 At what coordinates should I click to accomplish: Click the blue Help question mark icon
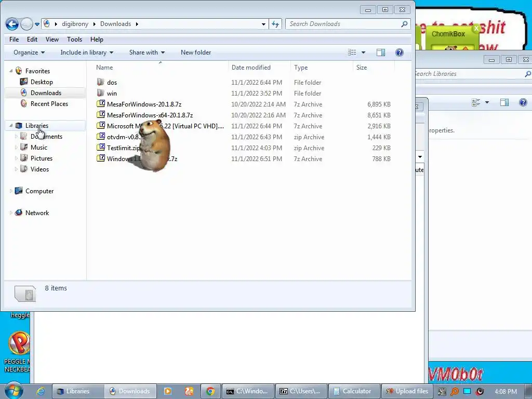click(x=400, y=52)
